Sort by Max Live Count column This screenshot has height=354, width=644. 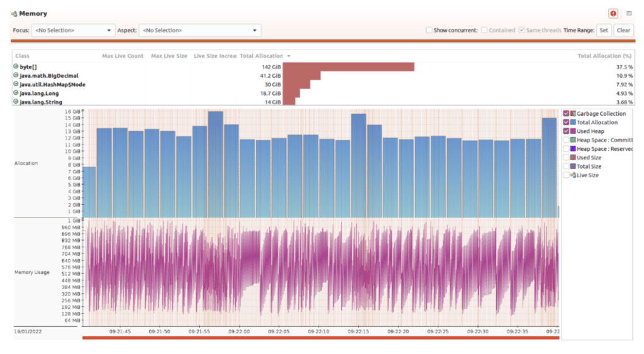pos(123,56)
